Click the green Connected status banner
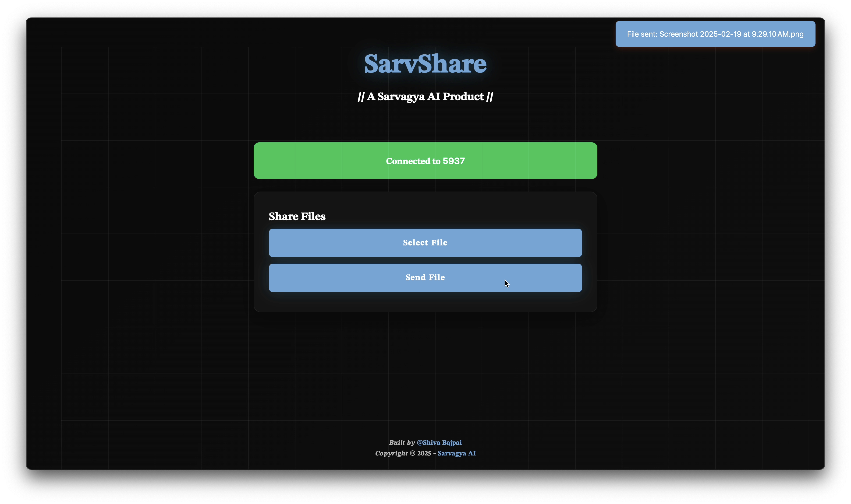Viewport: 851px width, 504px height. click(425, 161)
